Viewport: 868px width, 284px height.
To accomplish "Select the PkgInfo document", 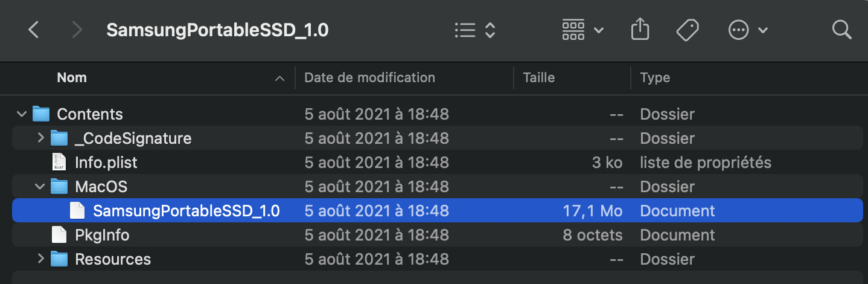I will coord(101,235).
